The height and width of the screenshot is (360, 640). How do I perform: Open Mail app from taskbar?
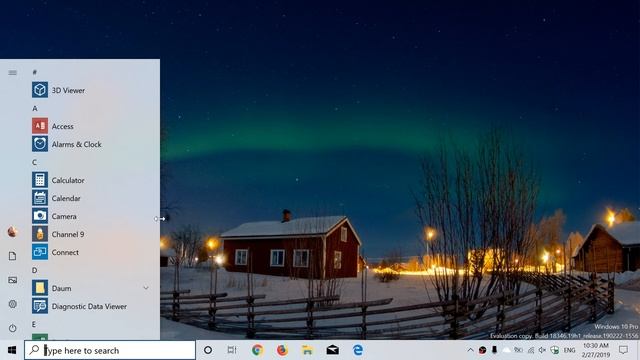point(333,350)
